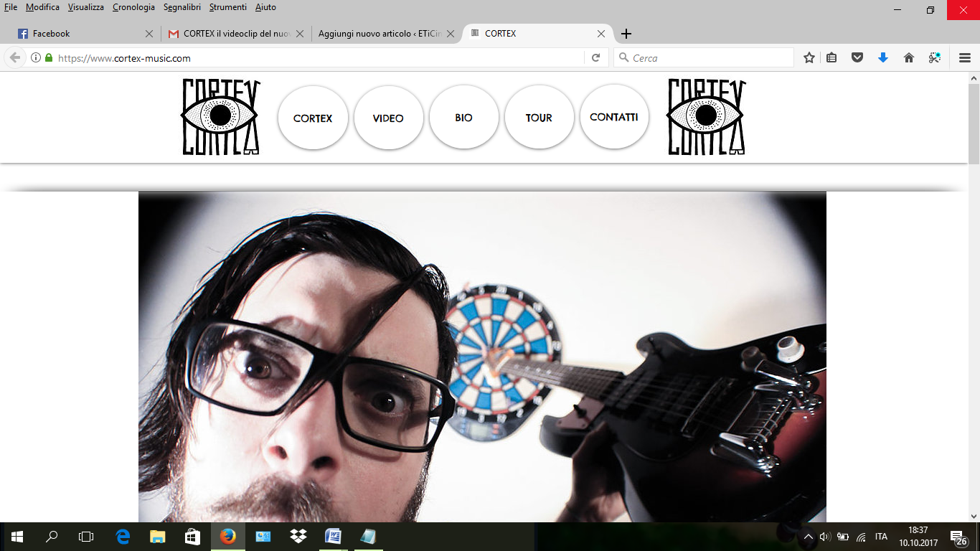Open the BIO page button
The width and height of the screenshot is (980, 551).
click(x=463, y=117)
